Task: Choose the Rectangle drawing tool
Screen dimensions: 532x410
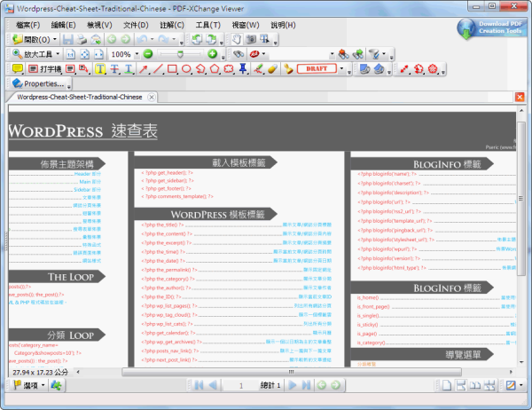Action: pyautogui.click(x=172, y=68)
